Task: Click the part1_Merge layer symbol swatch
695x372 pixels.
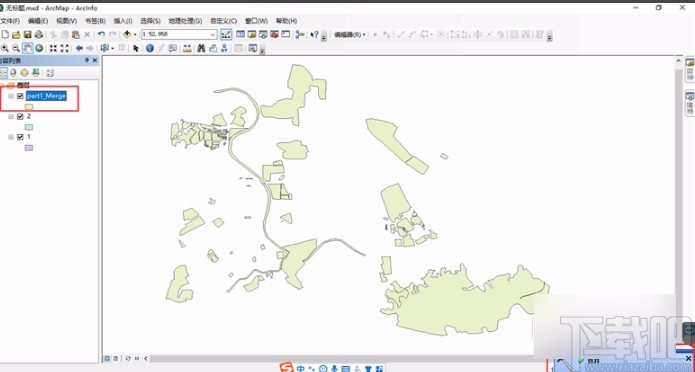Action: [x=29, y=106]
